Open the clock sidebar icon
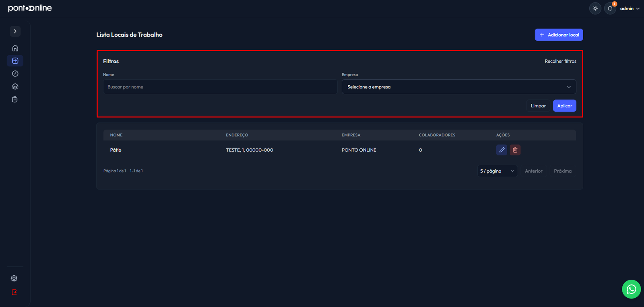The image size is (644, 307). pyautogui.click(x=15, y=74)
